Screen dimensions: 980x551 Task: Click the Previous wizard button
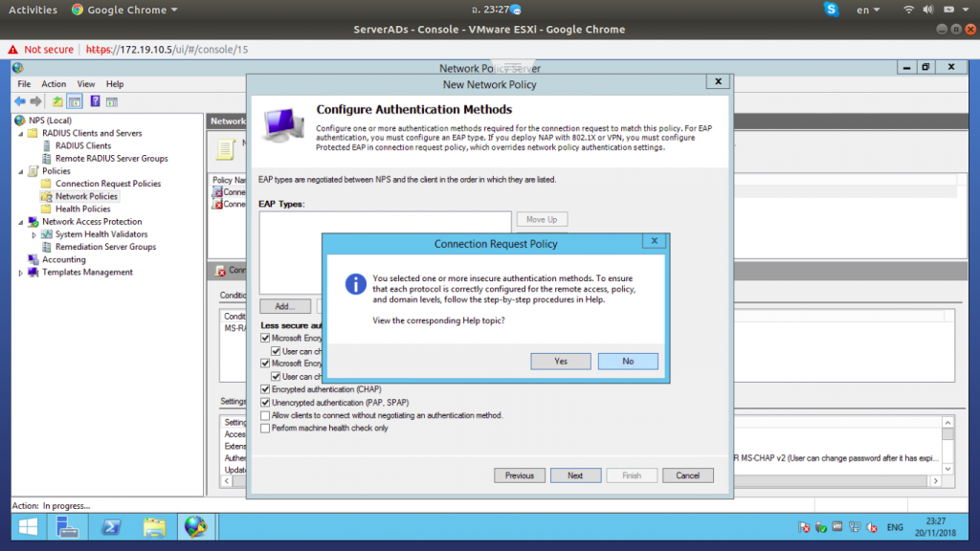click(x=520, y=475)
